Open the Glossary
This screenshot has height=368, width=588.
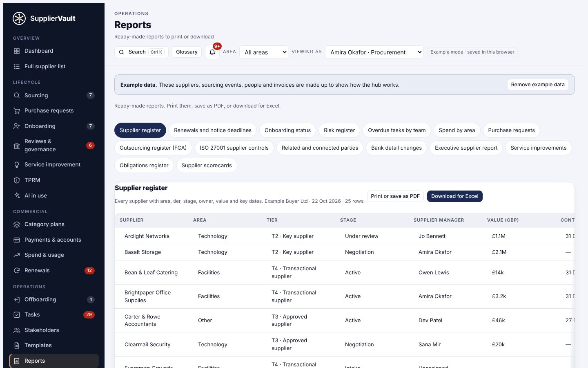(x=187, y=52)
